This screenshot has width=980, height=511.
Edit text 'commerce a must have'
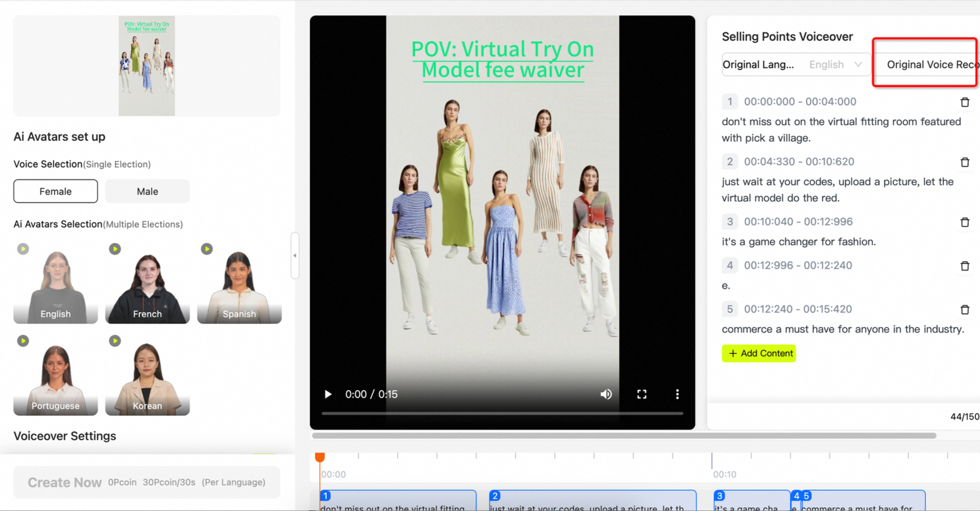point(843,329)
